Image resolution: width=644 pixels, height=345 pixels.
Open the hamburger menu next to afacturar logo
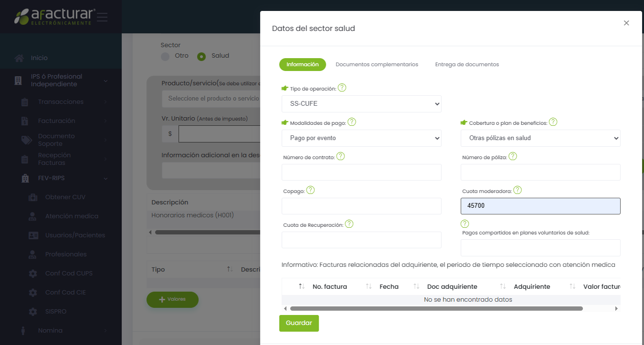click(102, 17)
